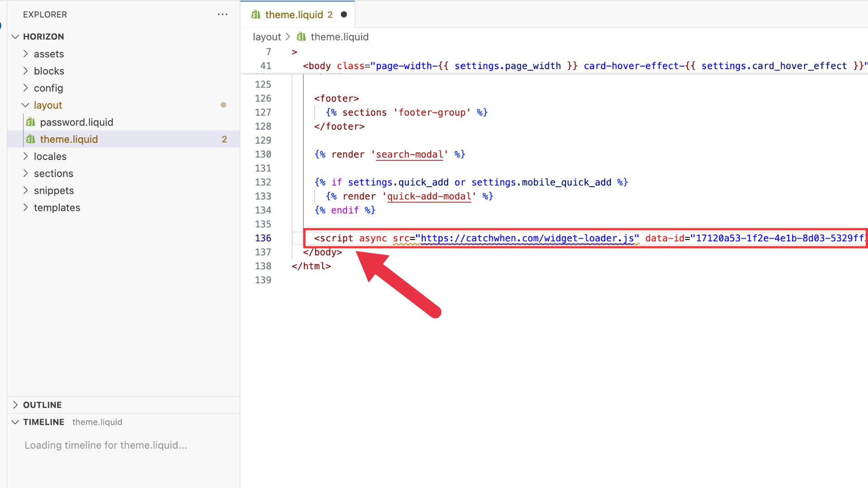Click layout breadcrumb segment
868x488 pixels.
tap(267, 37)
